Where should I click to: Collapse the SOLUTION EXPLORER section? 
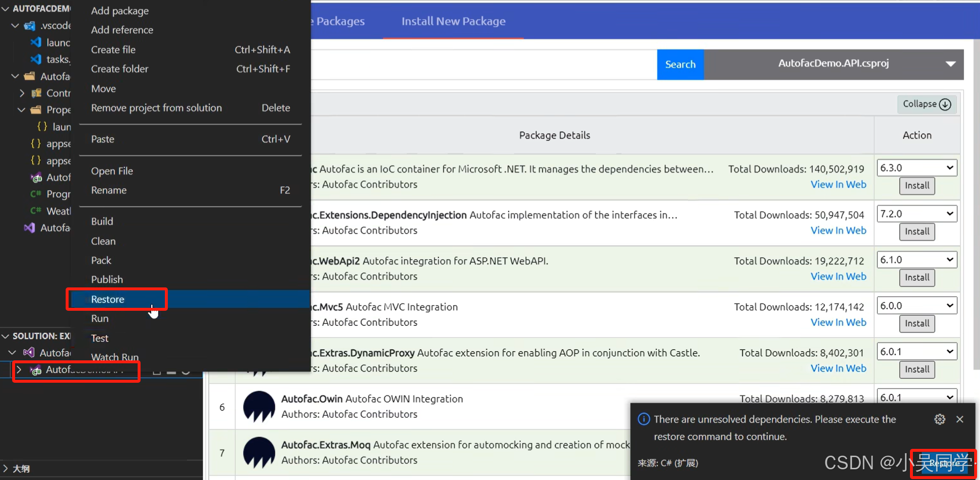(5, 336)
